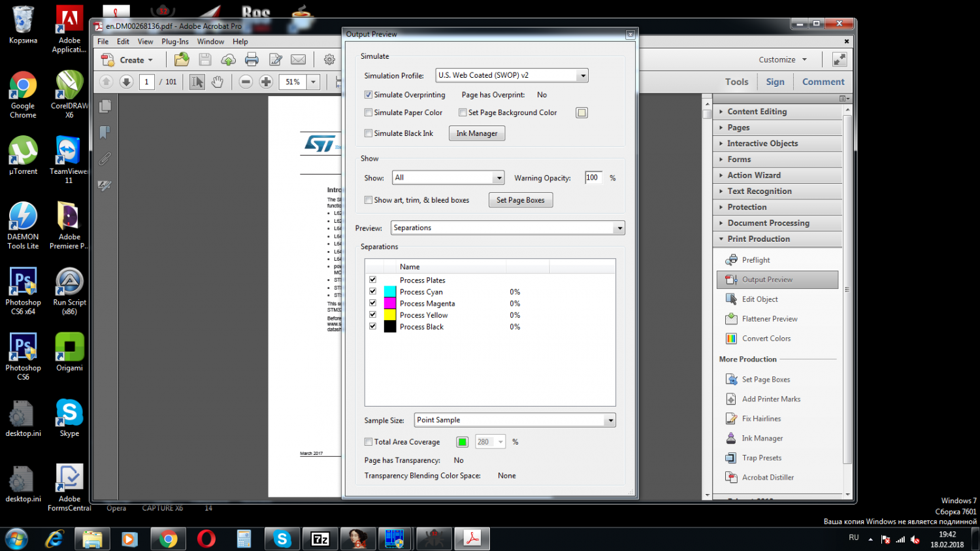Open the Simulation Profile dropdown
This screenshot has width=980, height=551.
click(512, 75)
